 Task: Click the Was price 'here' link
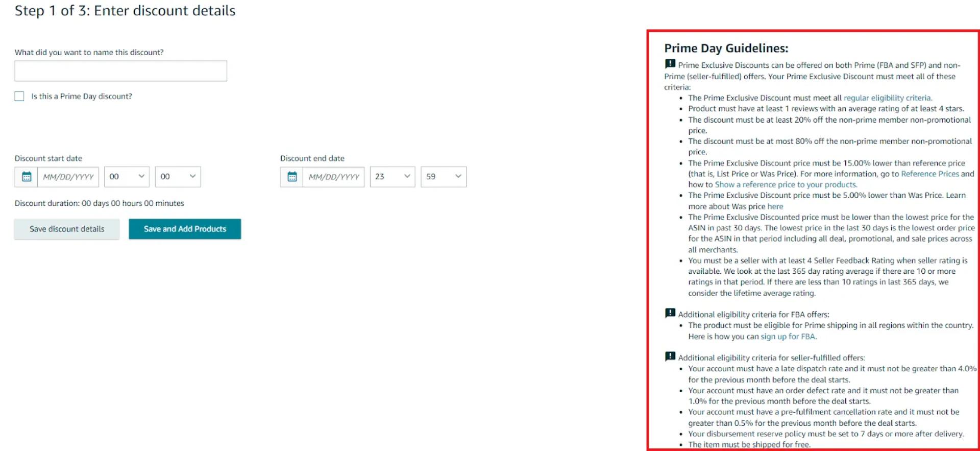click(775, 207)
